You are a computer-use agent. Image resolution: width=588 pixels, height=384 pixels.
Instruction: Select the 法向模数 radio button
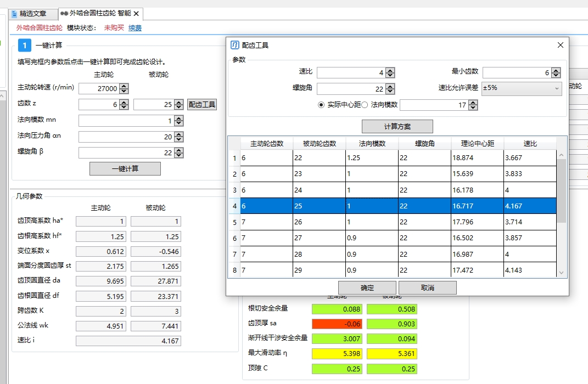pyautogui.click(x=365, y=105)
